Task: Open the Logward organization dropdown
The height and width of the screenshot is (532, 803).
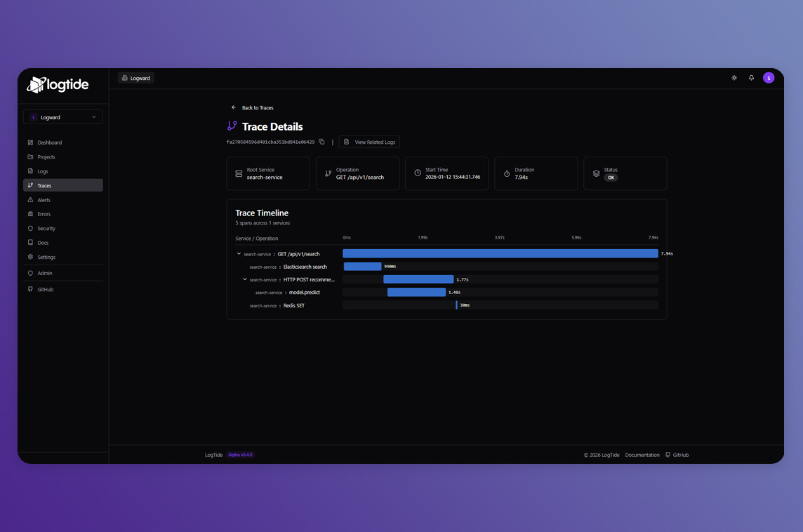Action: click(63, 117)
